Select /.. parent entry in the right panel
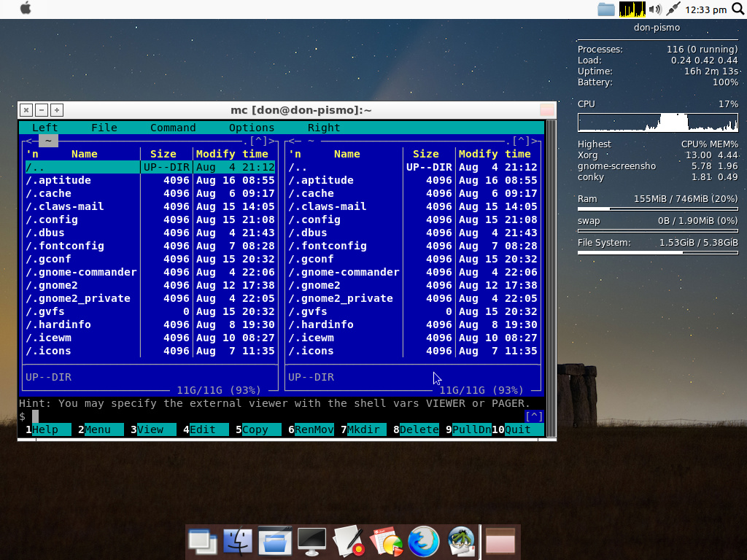The width and height of the screenshot is (747, 560). click(413, 167)
